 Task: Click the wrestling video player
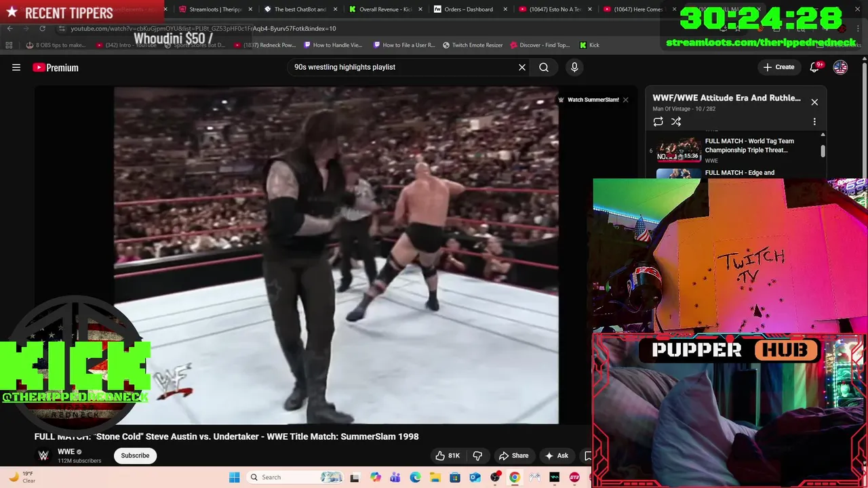pos(336,255)
